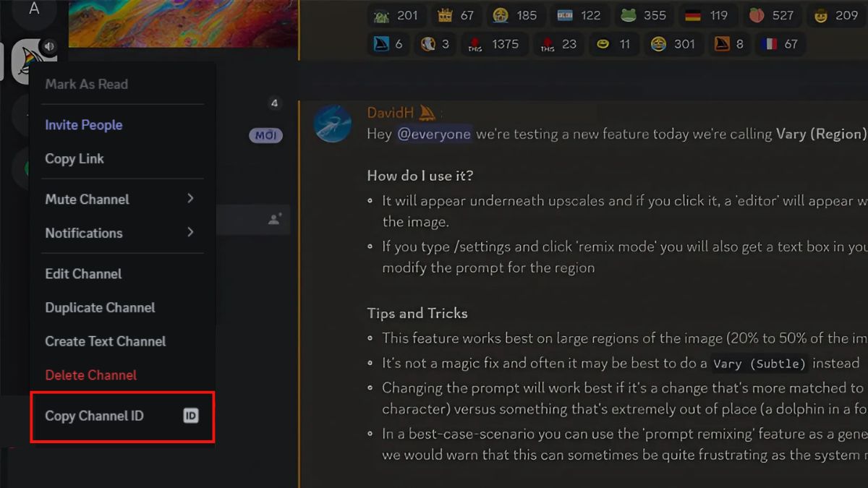Toggle the reaction with count 122

click(x=580, y=15)
